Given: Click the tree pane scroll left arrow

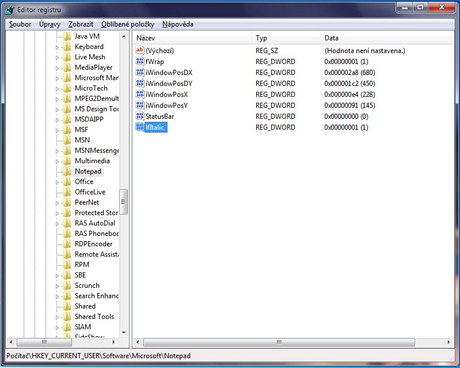Looking at the screenshot, I should (x=11, y=342).
